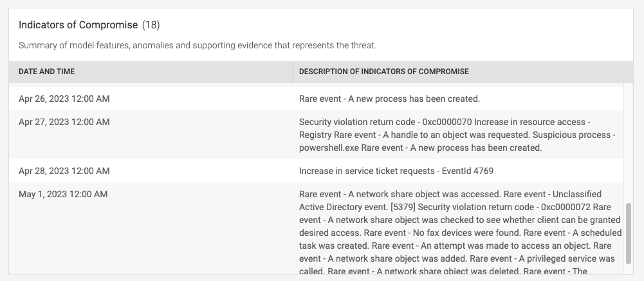Select the Apr 26, 2023 date cell
This screenshot has height=281, width=644.
[x=64, y=99]
